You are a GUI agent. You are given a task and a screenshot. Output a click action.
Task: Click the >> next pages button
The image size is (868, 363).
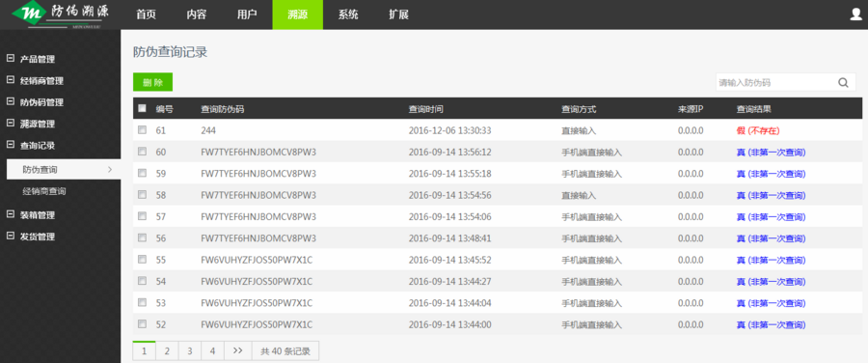point(237,350)
